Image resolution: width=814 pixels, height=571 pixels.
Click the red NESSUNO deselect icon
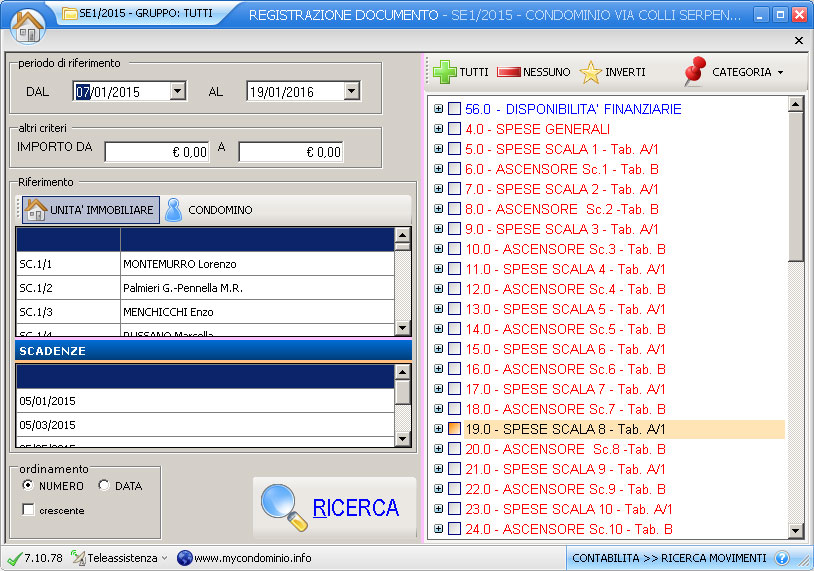tap(509, 72)
